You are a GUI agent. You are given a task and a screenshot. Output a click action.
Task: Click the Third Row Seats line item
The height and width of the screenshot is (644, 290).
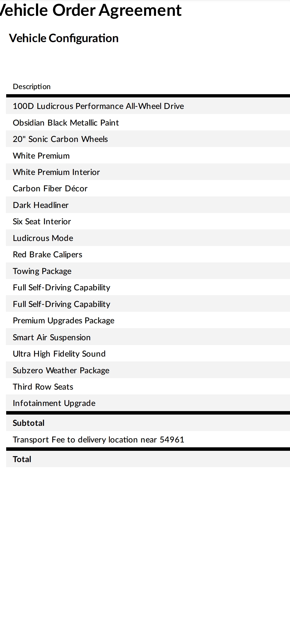click(43, 387)
